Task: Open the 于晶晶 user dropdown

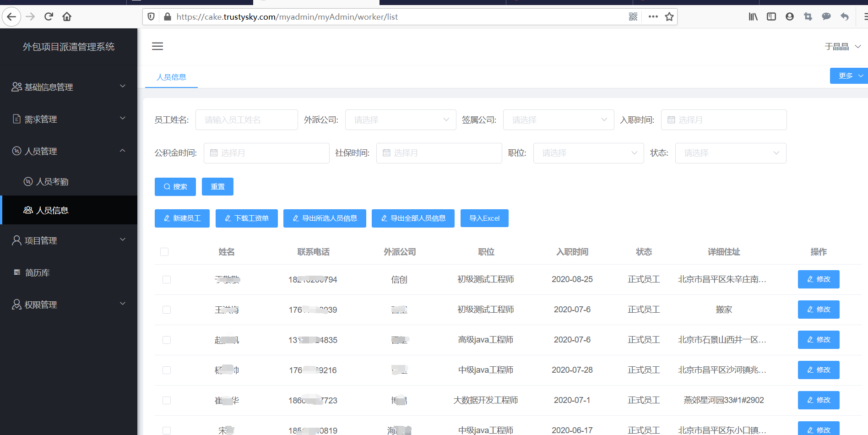Action: (843, 47)
